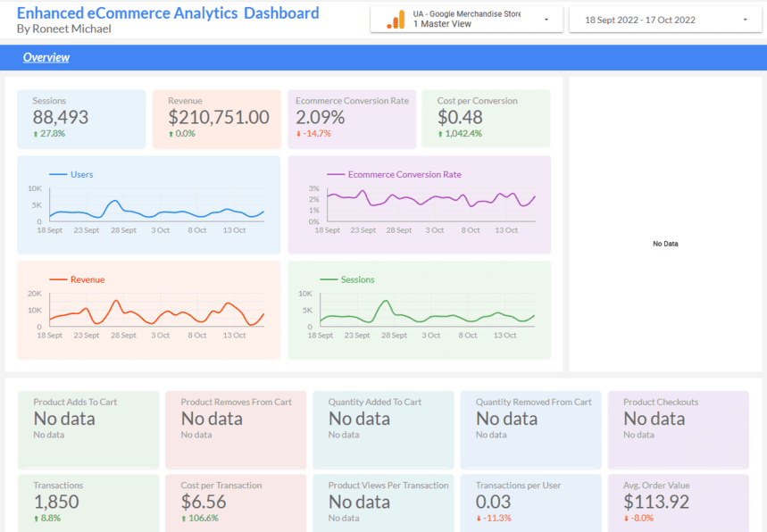Click the red arrow under Transactions per User
This screenshot has height=532, width=767.
point(479,518)
